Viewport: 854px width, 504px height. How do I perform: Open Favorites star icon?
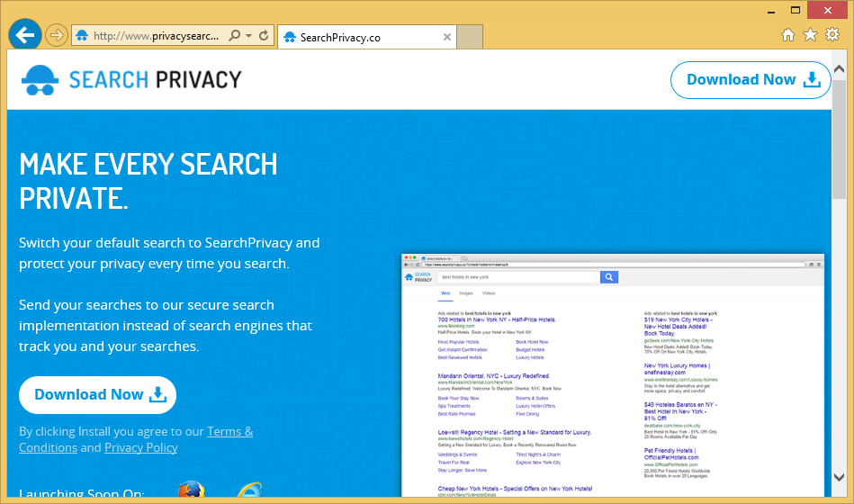point(811,35)
